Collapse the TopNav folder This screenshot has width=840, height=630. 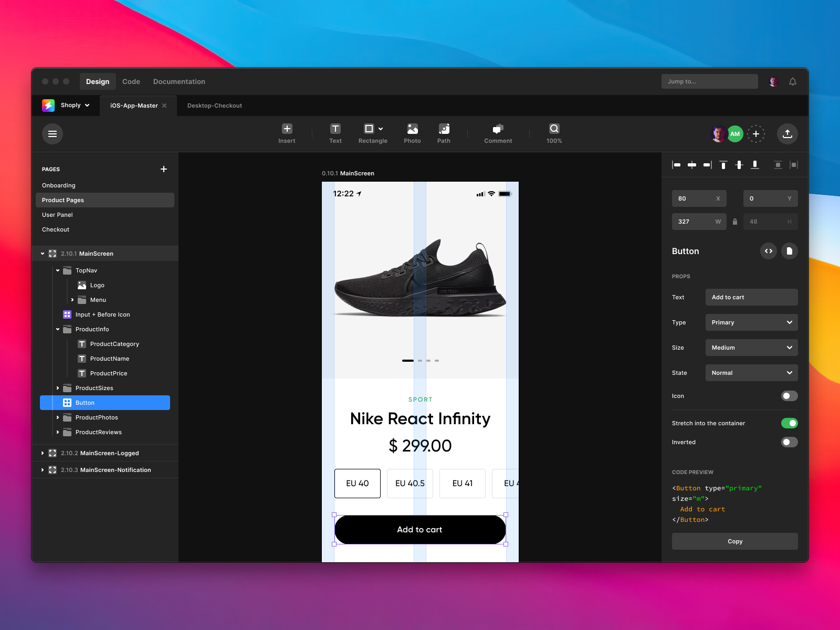[58, 270]
